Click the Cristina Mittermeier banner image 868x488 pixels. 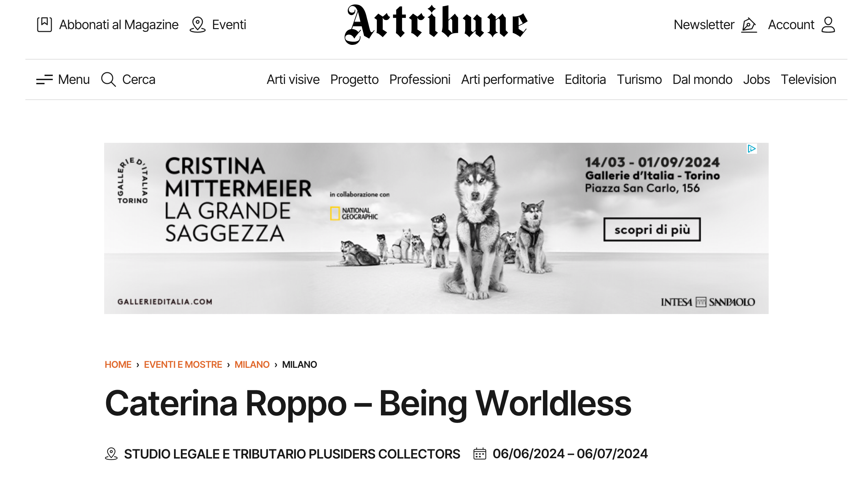[436, 228]
